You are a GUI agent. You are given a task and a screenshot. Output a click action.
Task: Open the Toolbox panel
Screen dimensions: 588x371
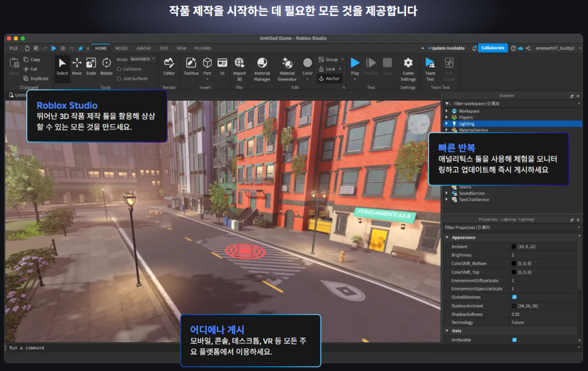(191, 66)
